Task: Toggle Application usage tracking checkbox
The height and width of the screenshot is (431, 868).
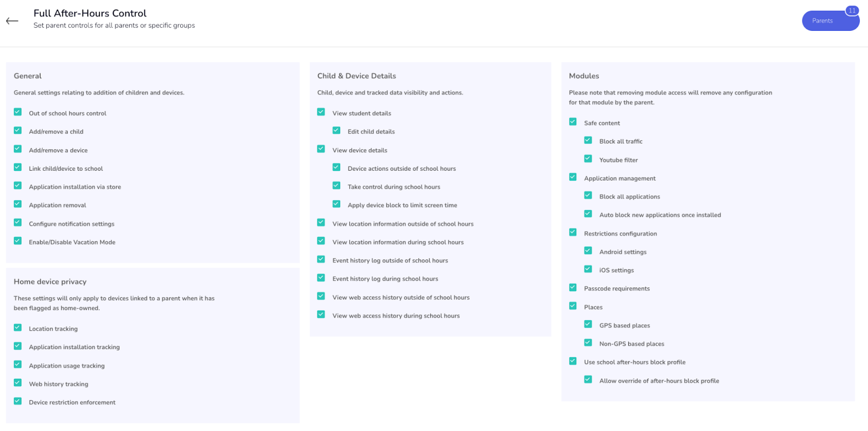Action: click(18, 365)
